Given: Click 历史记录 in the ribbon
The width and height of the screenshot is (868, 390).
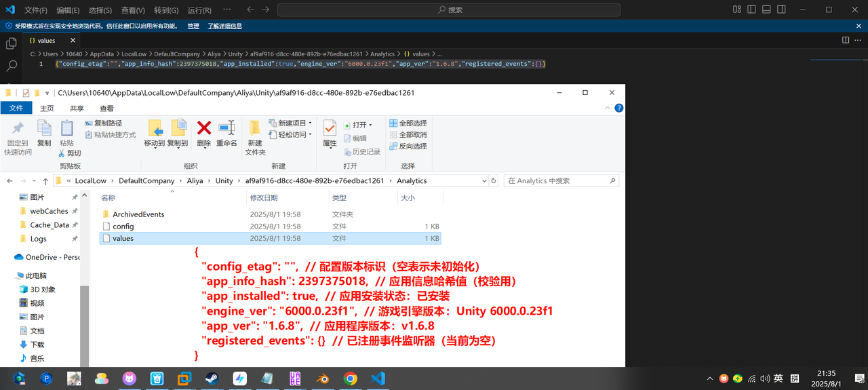Looking at the screenshot, I should click(x=362, y=152).
